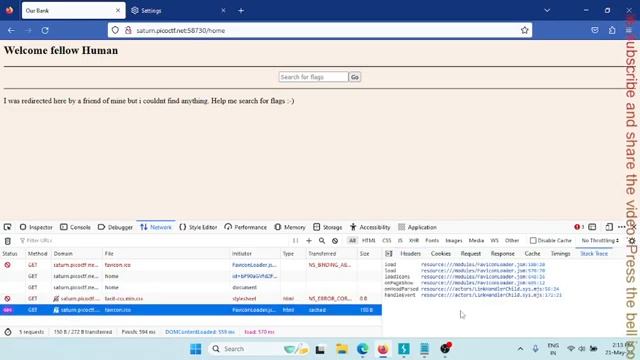Switch to the Inspector panel
Image resolution: width=640 pixels, height=360 pixels.
(x=36, y=227)
